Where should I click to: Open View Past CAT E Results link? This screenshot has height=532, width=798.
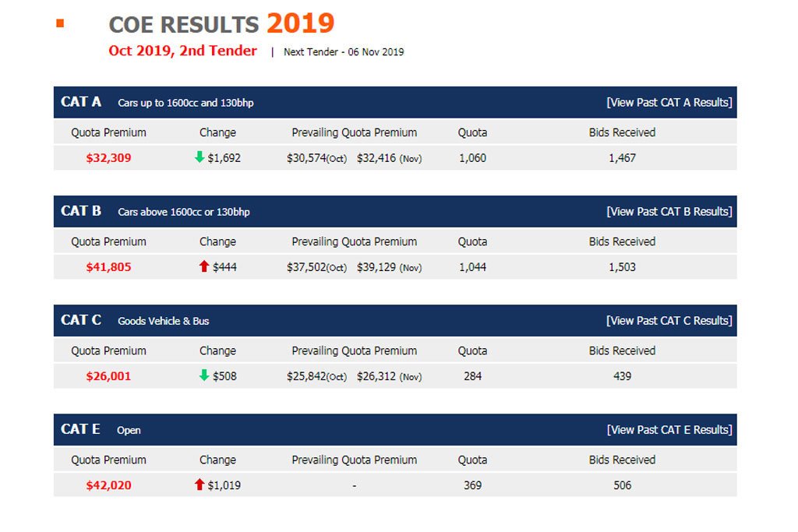click(x=669, y=430)
